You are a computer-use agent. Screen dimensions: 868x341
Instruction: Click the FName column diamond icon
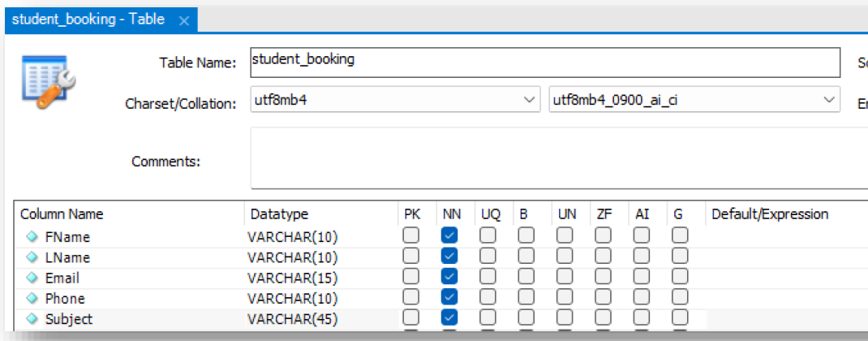pyautogui.click(x=32, y=237)
